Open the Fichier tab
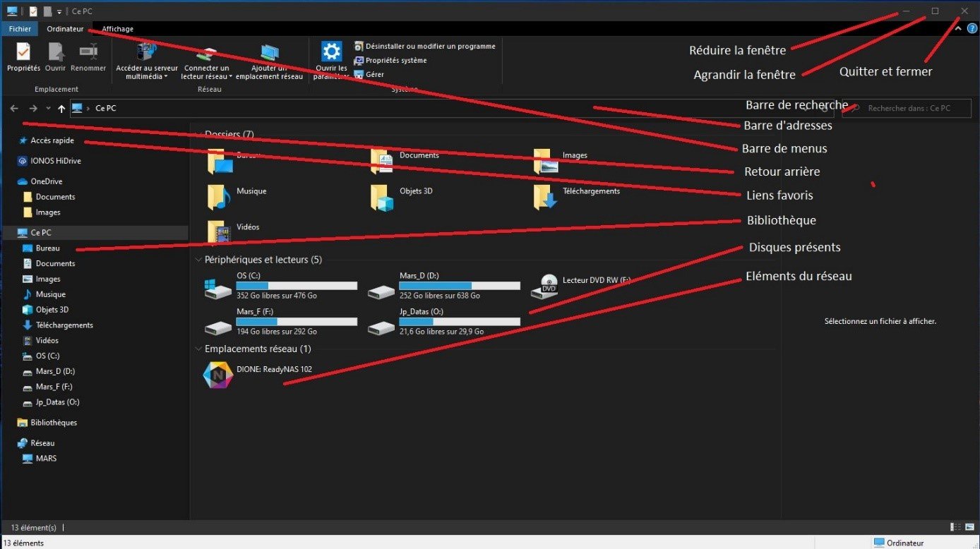 tap(20, 29)
